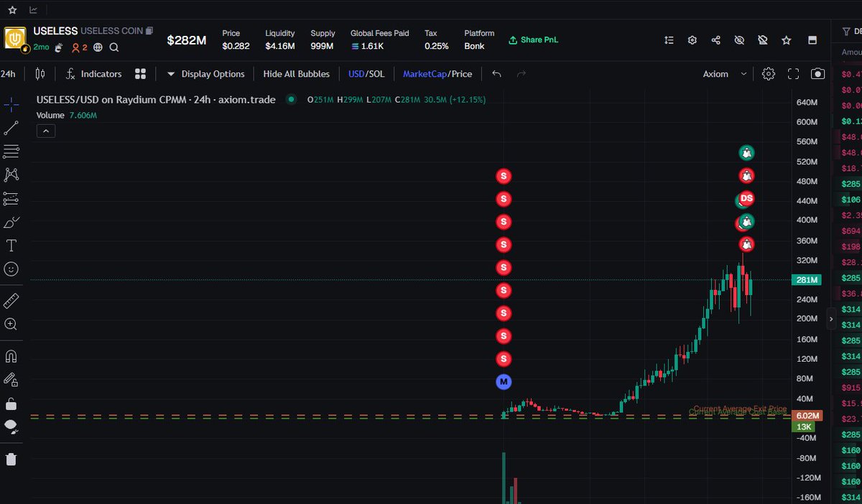Screen dimensions: 862x504
Task: Collapse the indicator legend chevron under Volume
Action: tap(45, 131)
